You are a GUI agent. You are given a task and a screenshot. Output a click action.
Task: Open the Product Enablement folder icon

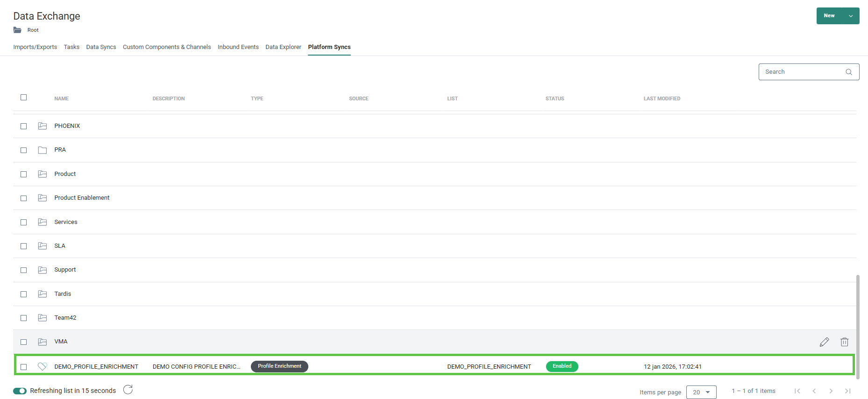click(43, 198)
